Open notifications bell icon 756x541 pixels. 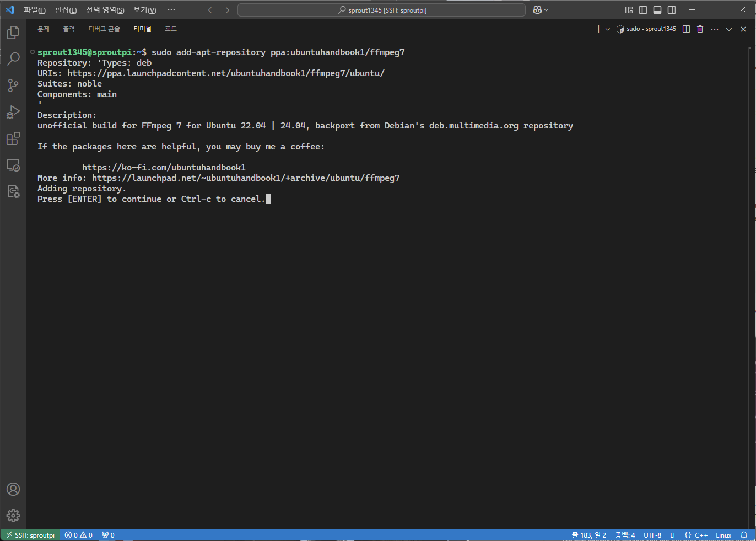click(x=744, y=535)
